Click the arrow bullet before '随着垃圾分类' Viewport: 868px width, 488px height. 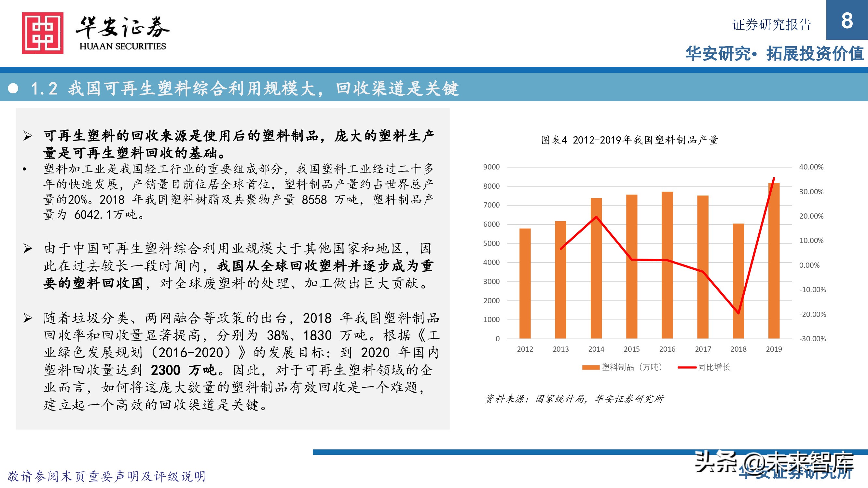[x=28, y=318]
